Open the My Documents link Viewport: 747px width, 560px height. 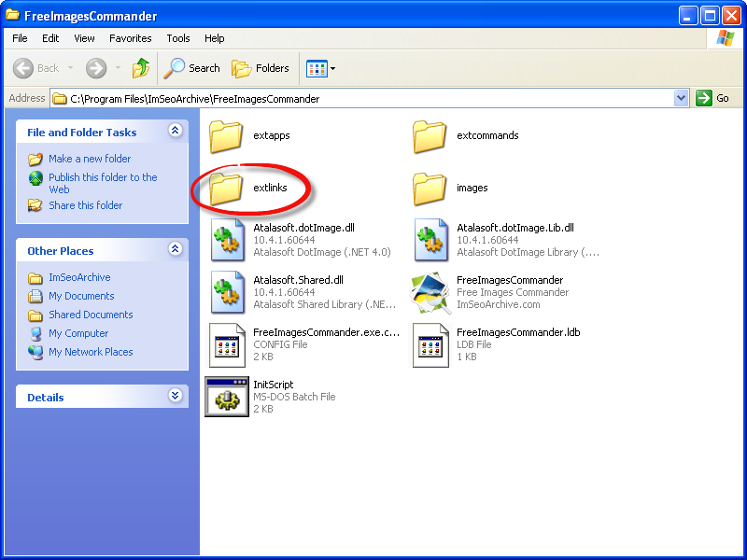click(81, 296)
